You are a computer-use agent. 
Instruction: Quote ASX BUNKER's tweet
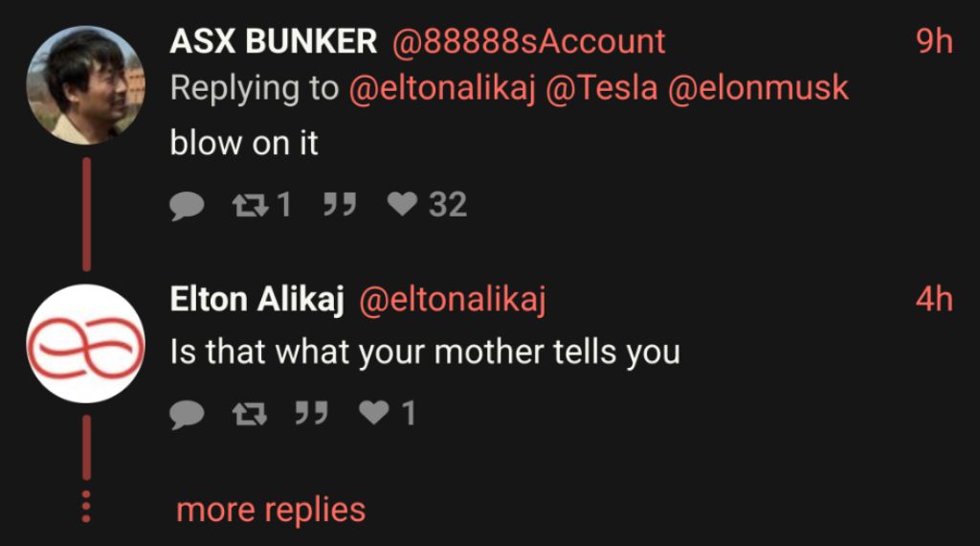tap(338, 205)
